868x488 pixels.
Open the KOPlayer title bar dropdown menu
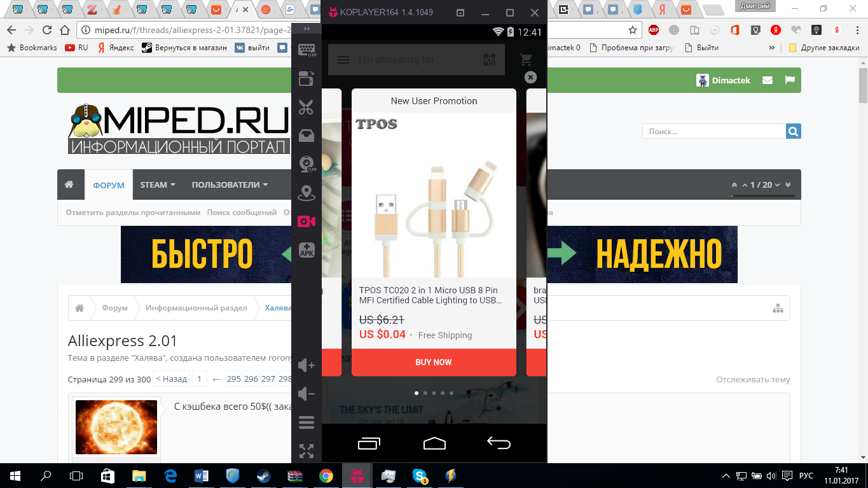pos(460,13)
